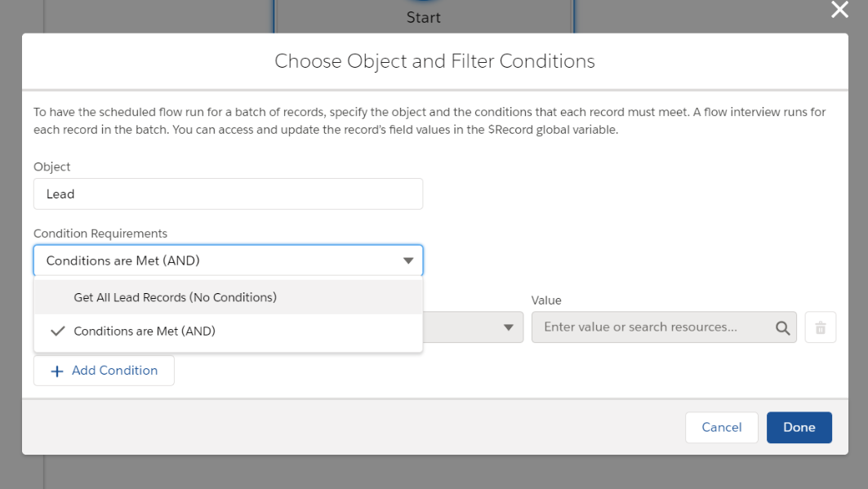Click the Done button
Image resolution: width=868 pixels, height=489 pixels.
[799, 427]
